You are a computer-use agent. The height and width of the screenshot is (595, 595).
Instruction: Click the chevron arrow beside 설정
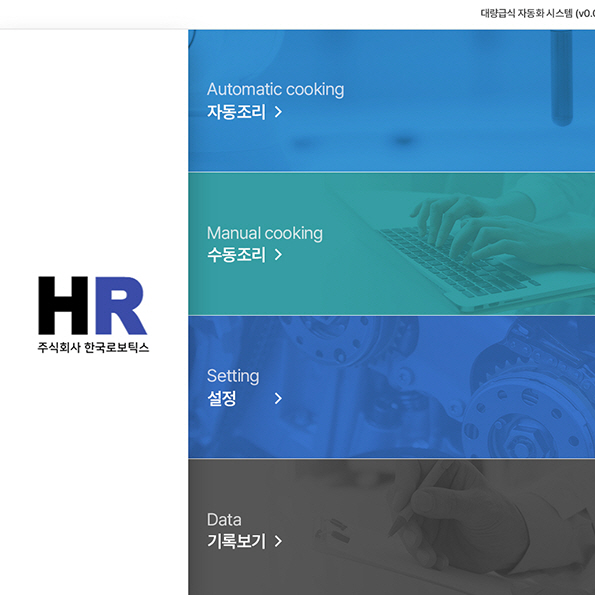click(x=278, y=398)
